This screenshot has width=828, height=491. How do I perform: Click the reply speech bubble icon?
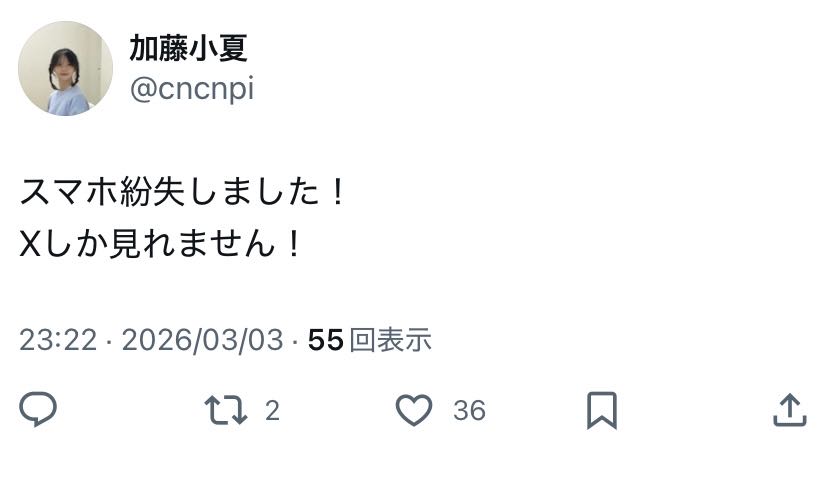[38, 410]
